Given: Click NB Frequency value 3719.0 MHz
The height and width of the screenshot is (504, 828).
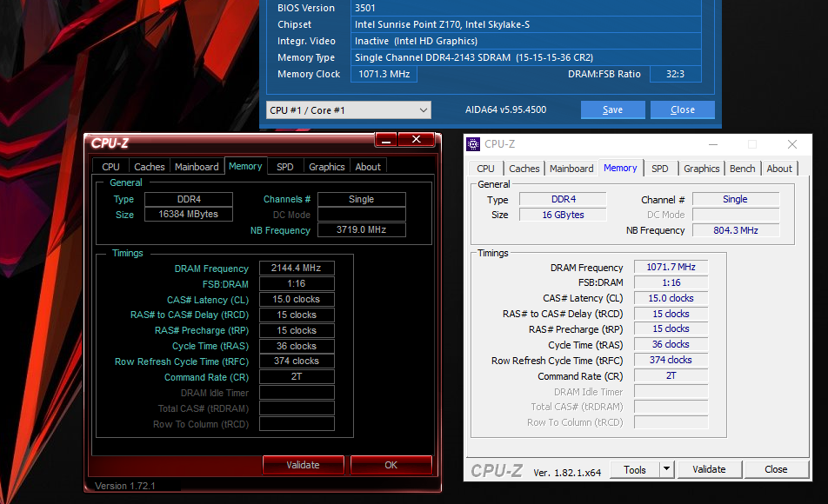Looking at the screenshot, I should click(x=362, y=229).
